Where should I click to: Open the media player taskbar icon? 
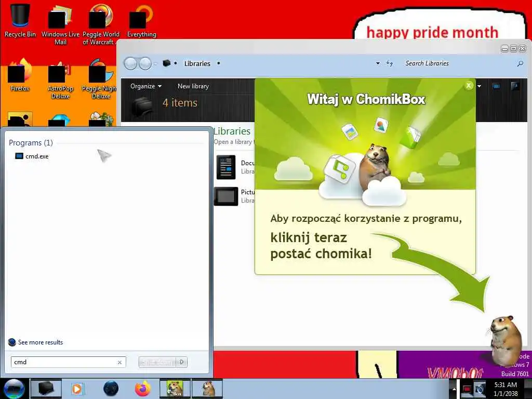click(77, 389)
